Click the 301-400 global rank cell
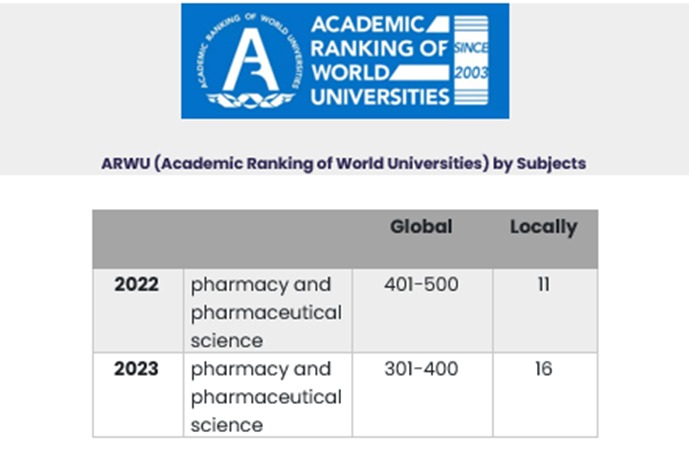Viewport: 689px width, 466px height. 421,369
